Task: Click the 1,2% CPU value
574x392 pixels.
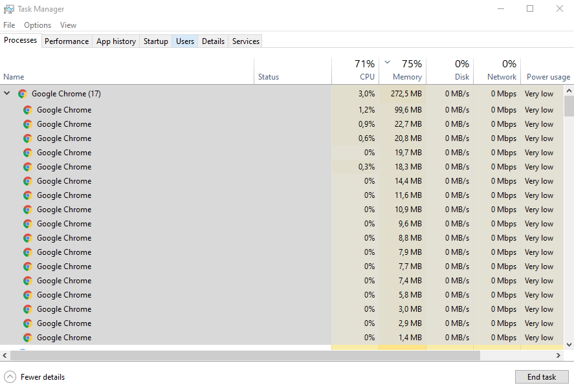Action: [x=366, y=110]
